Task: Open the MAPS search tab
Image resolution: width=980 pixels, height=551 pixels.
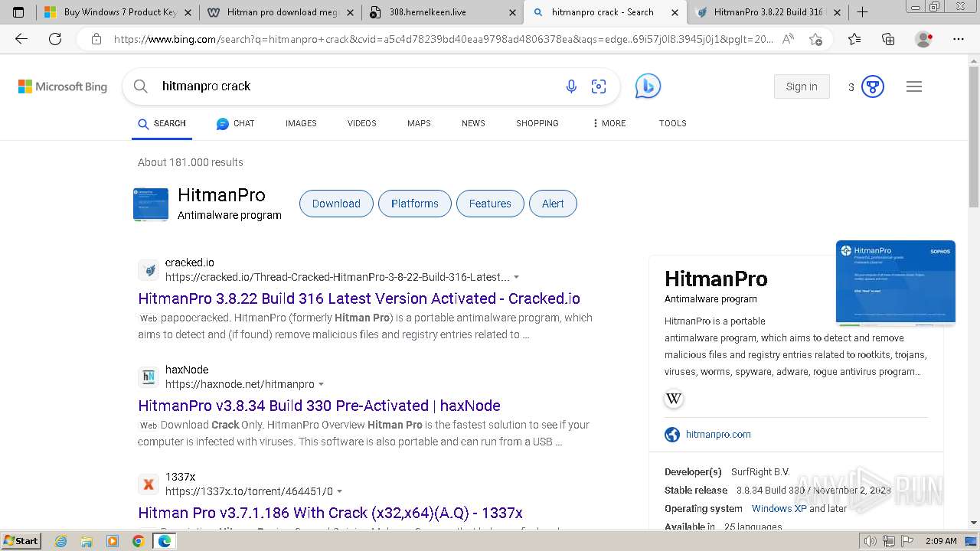Action: 419,123
